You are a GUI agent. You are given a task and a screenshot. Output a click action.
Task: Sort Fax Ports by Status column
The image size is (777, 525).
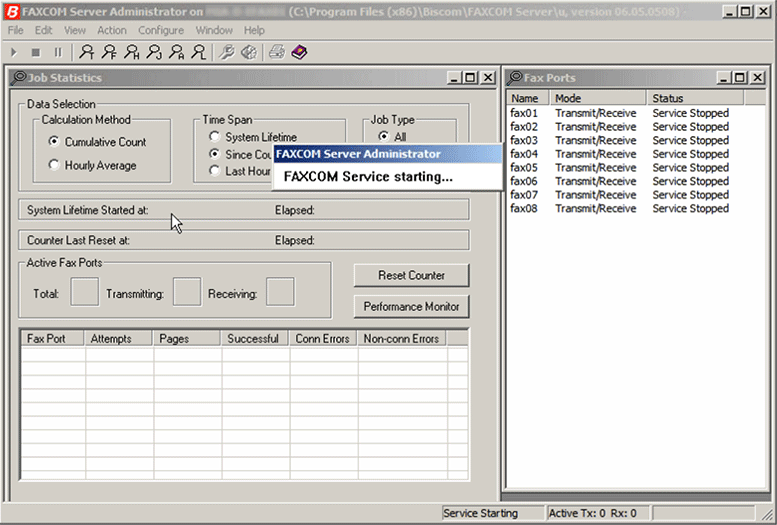(695, 98)
